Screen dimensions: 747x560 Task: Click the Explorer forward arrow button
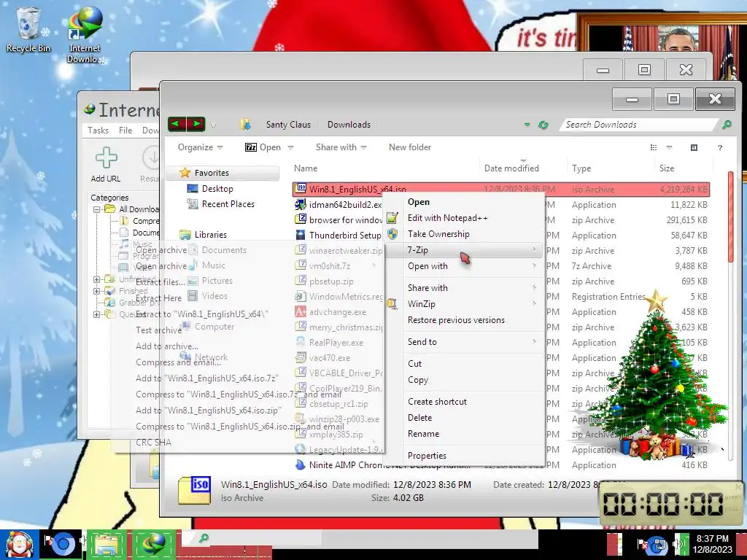196,124
